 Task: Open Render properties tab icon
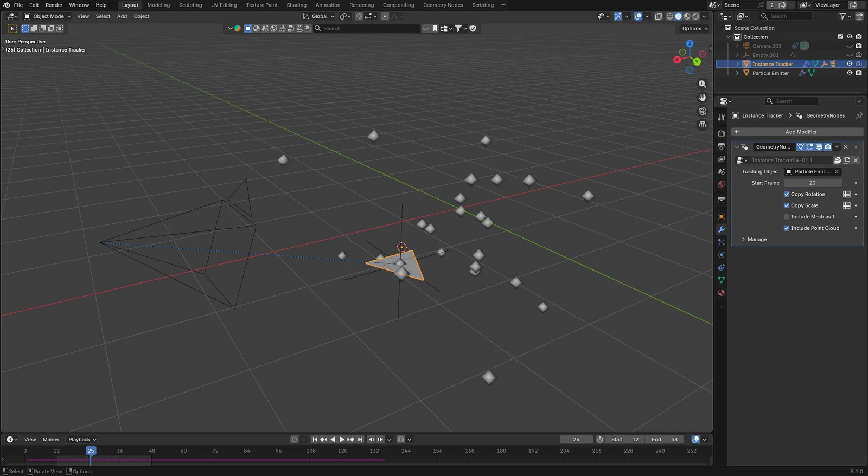point(721,133)
